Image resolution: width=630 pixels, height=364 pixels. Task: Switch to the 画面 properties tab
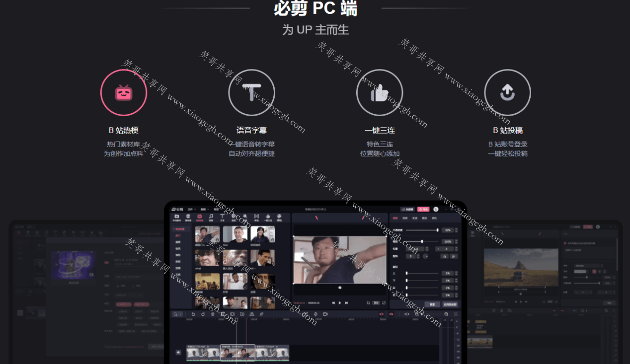click(x=395, y=218)
